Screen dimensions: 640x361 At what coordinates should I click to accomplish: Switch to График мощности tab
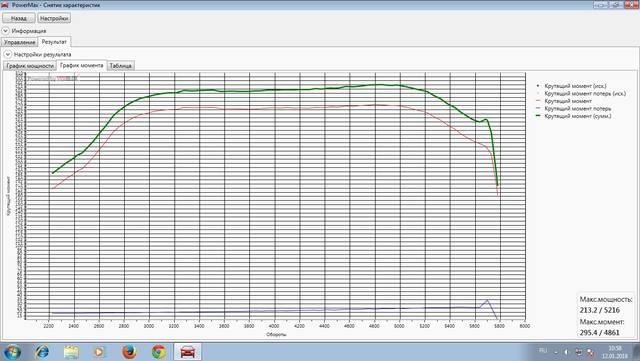[x=30, y=66]
